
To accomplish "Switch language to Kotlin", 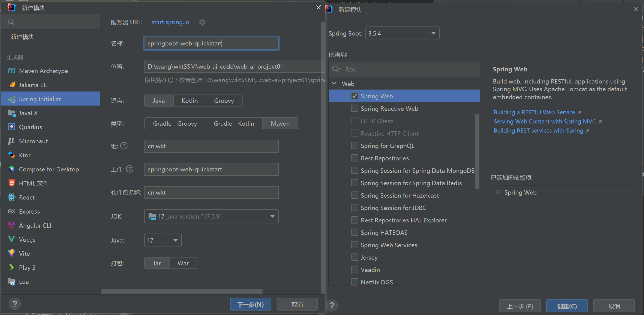I will click(x=190, y=101).
